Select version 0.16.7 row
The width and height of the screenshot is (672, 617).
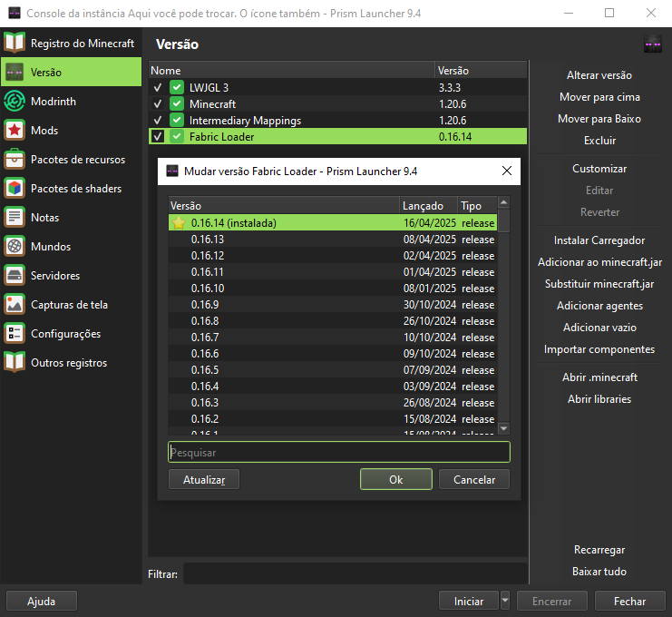(333, 337)
